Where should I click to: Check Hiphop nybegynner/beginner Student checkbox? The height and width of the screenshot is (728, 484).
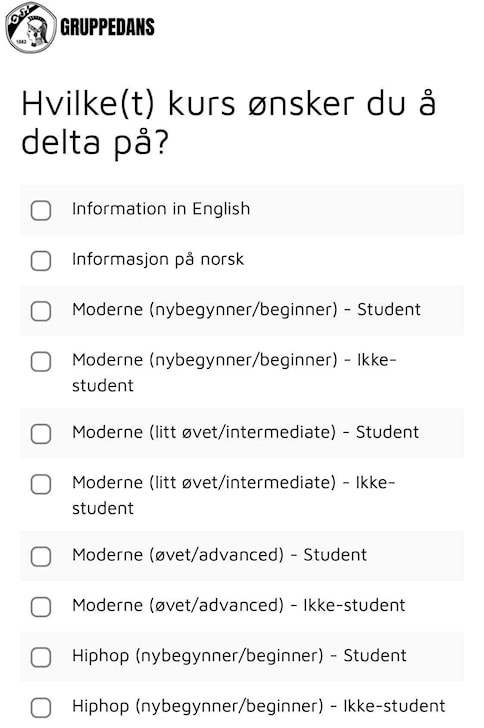click(x=41, y=657)
